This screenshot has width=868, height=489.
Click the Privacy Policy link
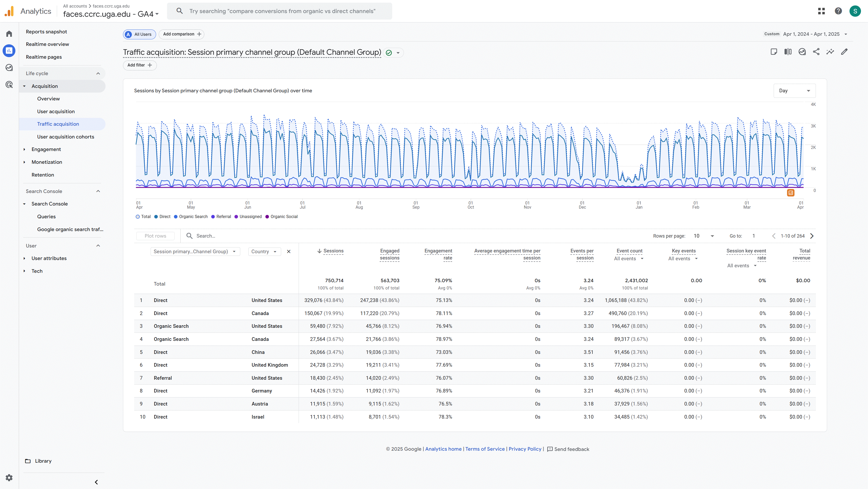pos(525,449)
